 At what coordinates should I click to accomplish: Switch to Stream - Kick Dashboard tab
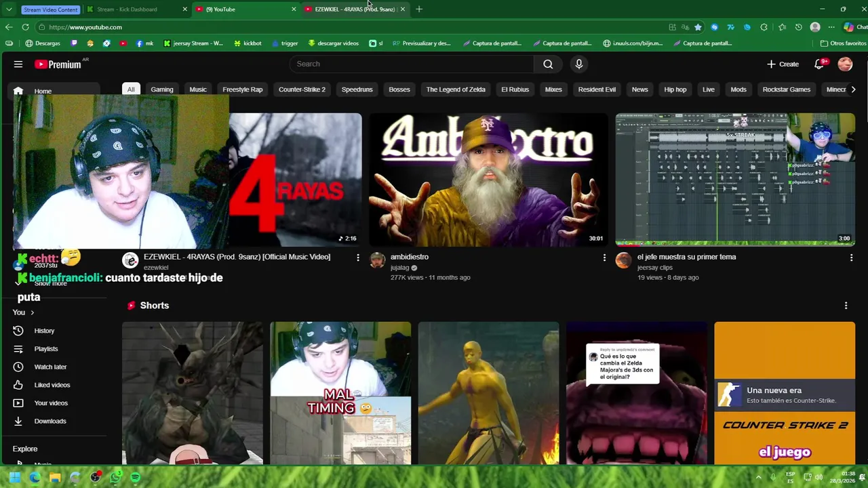click(x=136, y=9)
